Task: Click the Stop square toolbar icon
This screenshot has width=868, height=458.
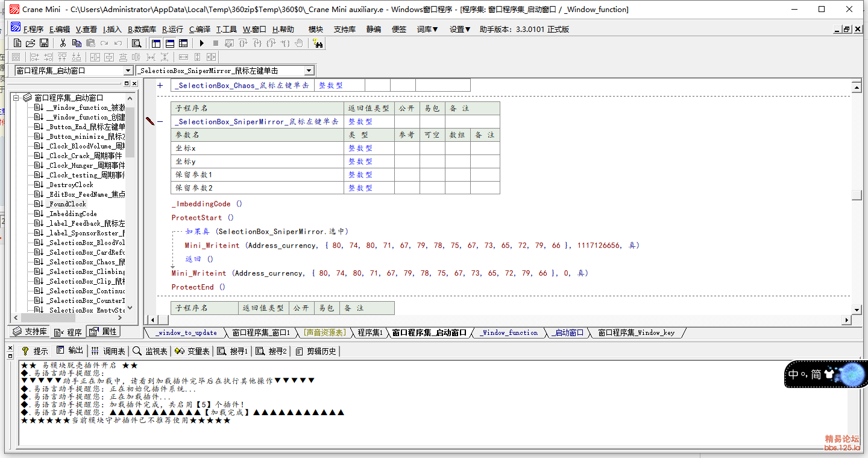Action: [x=215, y=43]
